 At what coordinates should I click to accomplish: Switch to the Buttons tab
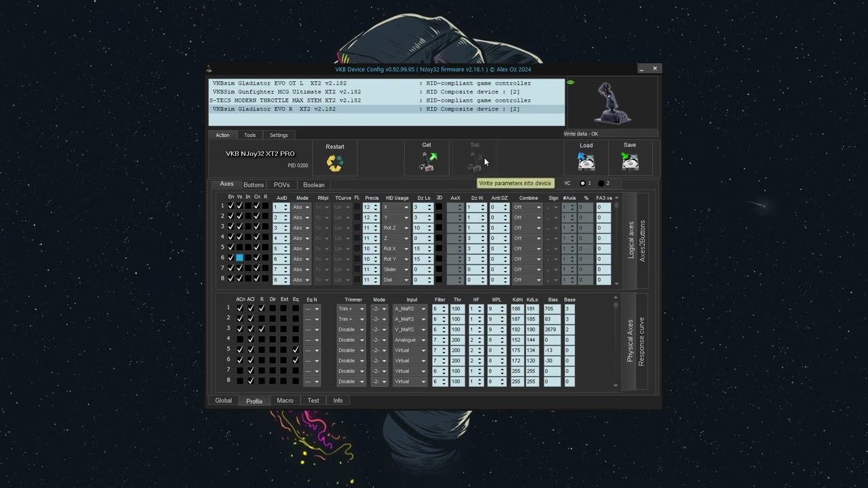click(254, 185)
